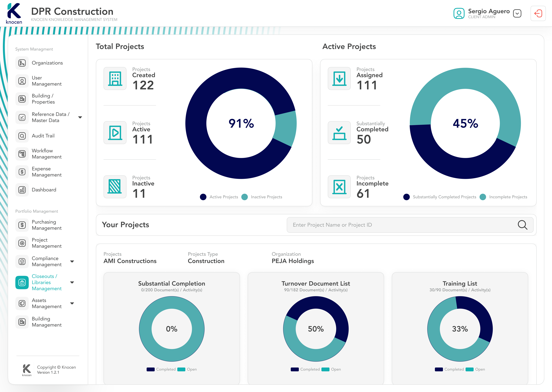Screen dimensions: 552x392
Task: Toggle the Inactive Projects legend dot
Action: pyautogui.click(x=245, y=197)
